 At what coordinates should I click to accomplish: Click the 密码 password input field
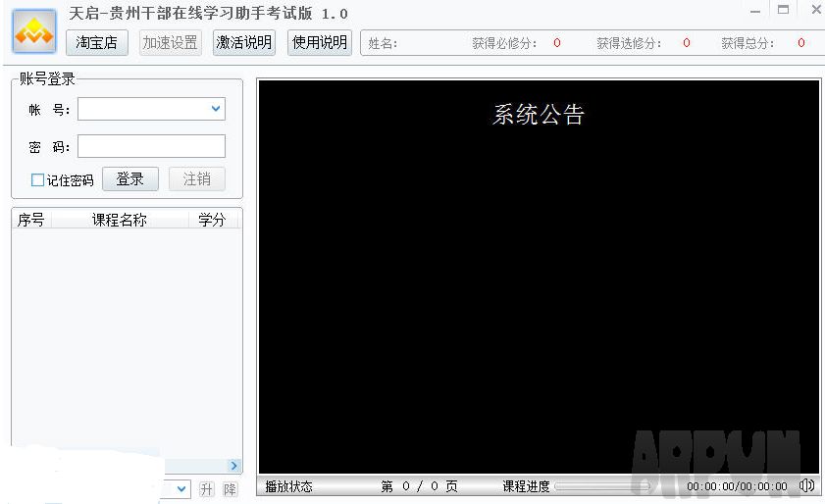click(x=151, y=146)
